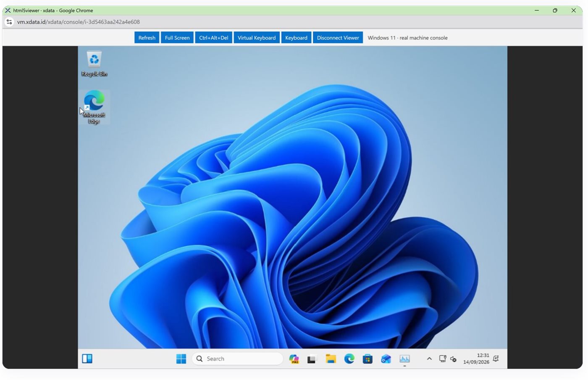Open the muted volume tray icon

point(453,359)
